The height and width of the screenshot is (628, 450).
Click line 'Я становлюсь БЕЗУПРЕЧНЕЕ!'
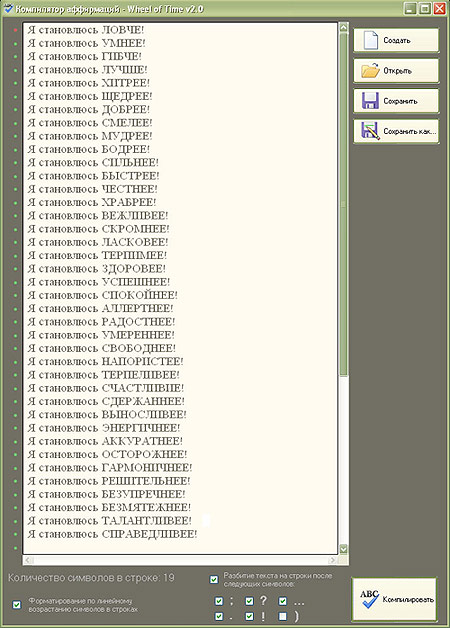pyautogui.click(x=106, y=494)
